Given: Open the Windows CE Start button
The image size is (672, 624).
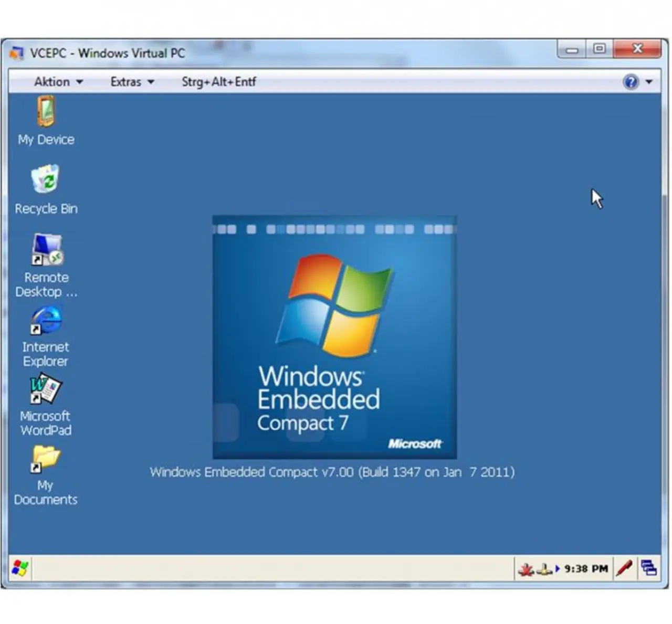Looking at the screenshot, I should click(20, 568).
